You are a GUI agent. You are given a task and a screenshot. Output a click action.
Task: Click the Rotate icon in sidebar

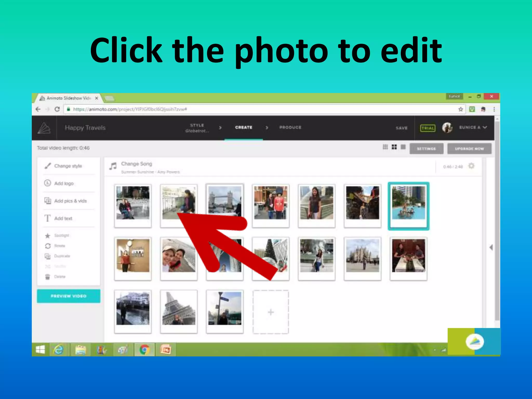pyautogui.click(x=48, y=246)
